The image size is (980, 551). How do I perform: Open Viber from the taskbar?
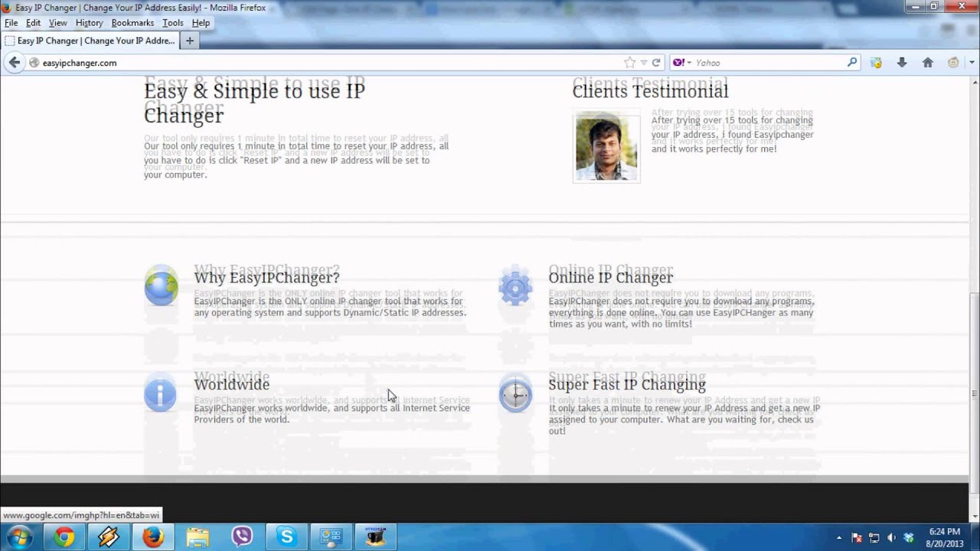click(x=242, y=537)
